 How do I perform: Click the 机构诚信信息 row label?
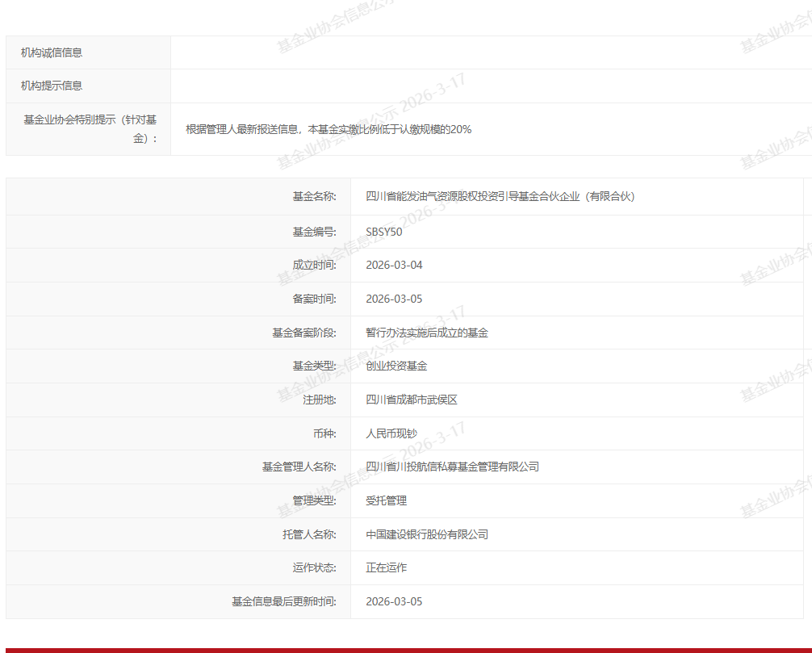click(52, 52)
